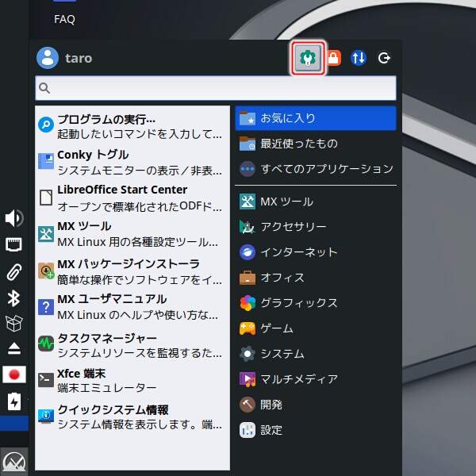Image resolution: width=476 pixels, height=476 pixels.
Task: Launch LibreOffice Start Center
Action: click(132, 197)
